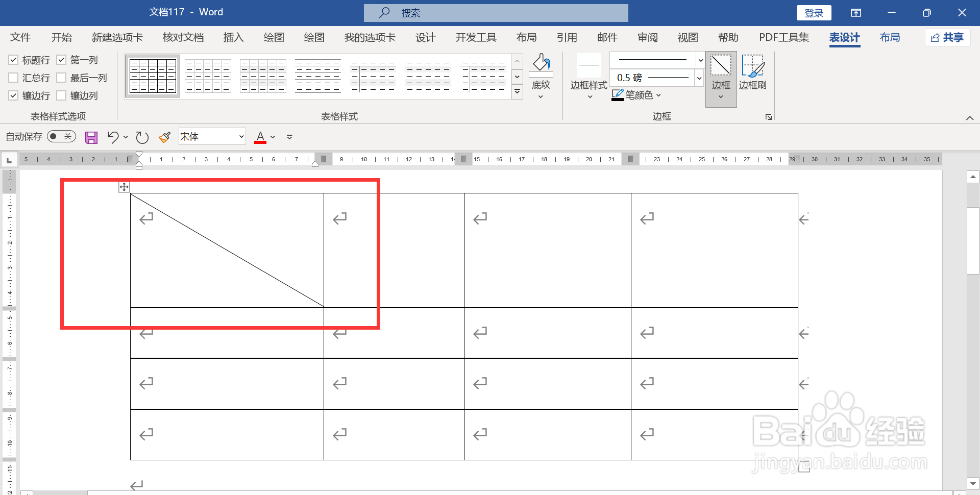This screenshot has width=980, height=495.
Task: Open the Border Styles (边框样式) gallery
Action: click(589, 77)
